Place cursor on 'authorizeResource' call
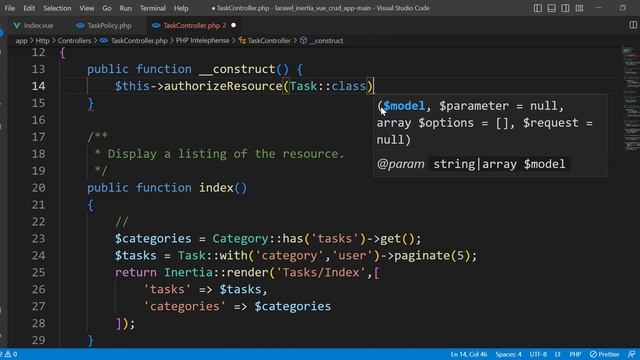 [x=223, y=86]
